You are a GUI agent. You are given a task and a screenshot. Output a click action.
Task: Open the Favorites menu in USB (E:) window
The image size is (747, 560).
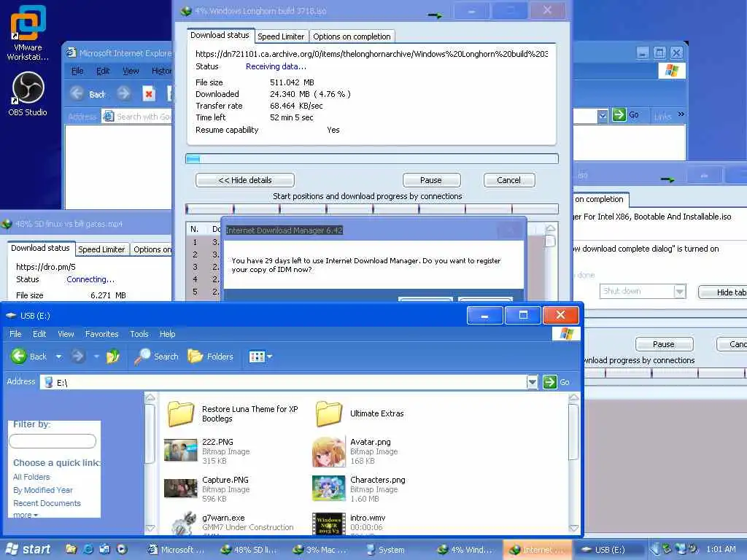[x=102, y=334]
